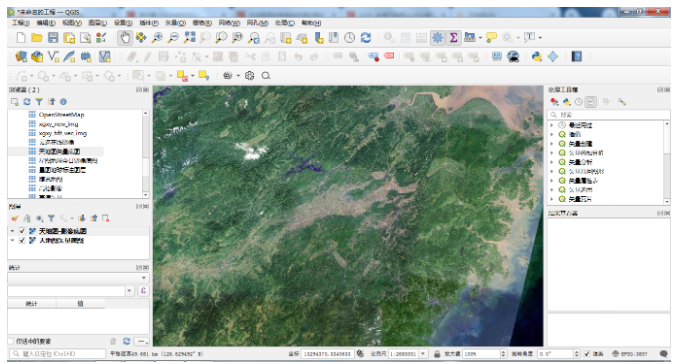Click the Zoom Full extent icon
Screen dimensions: 676x364
click(x=189, y=38)
